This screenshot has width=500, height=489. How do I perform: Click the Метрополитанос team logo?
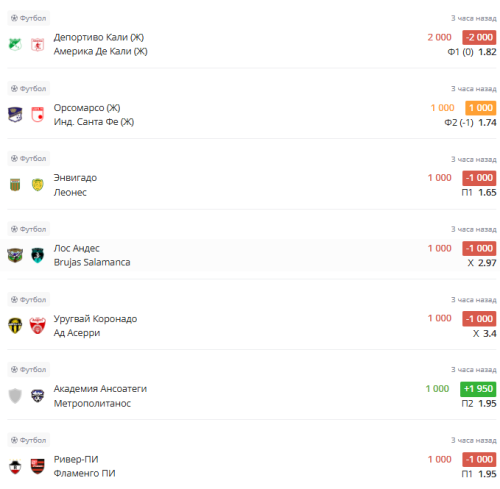(37, 396)
